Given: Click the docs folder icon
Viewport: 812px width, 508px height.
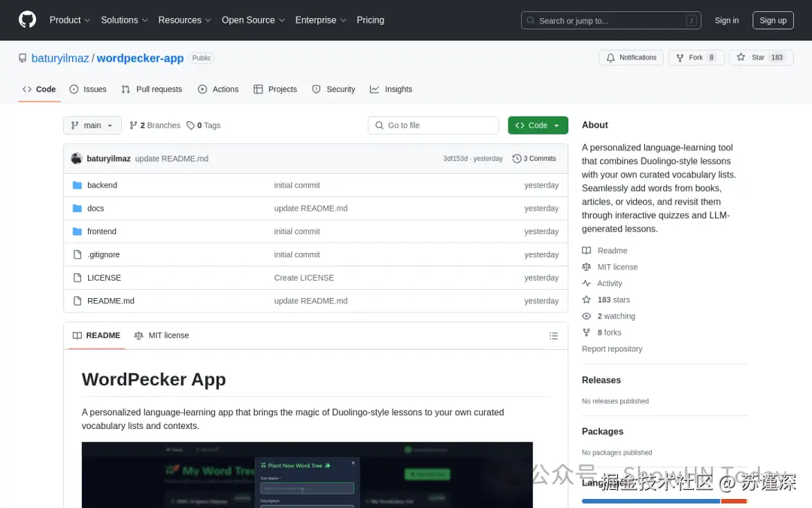Looking at the screenshot, I should pyautogui.click(x=77, y=208).
